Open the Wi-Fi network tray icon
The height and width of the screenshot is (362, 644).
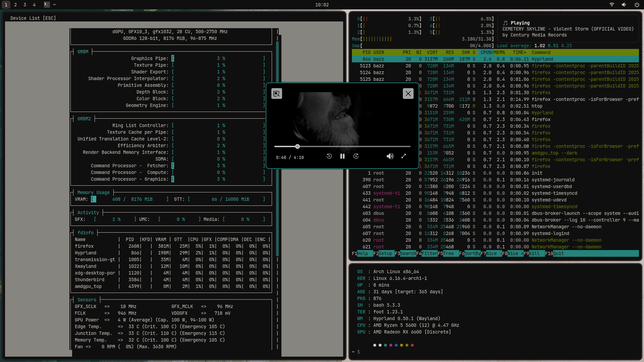612,5
